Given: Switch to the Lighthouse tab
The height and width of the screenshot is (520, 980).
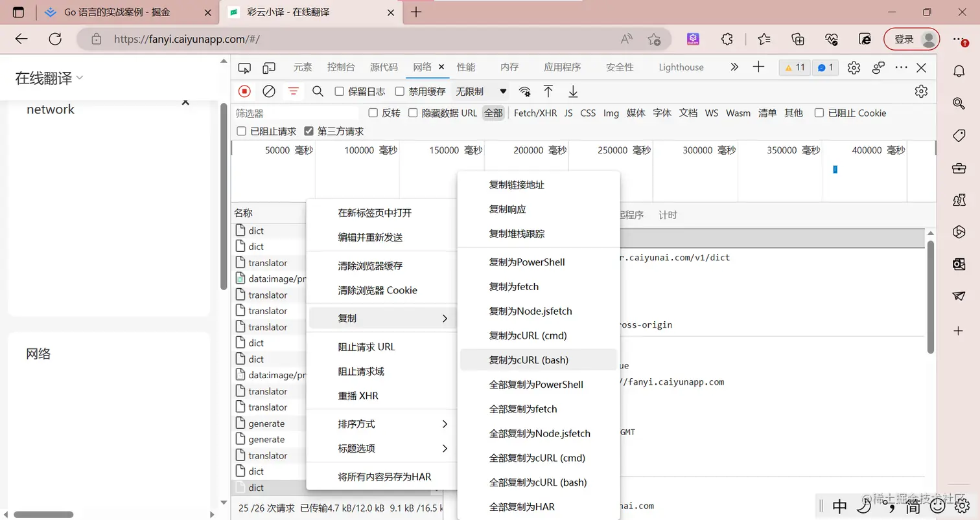Looking at the screenshot, I should click(x=681, y=67).
